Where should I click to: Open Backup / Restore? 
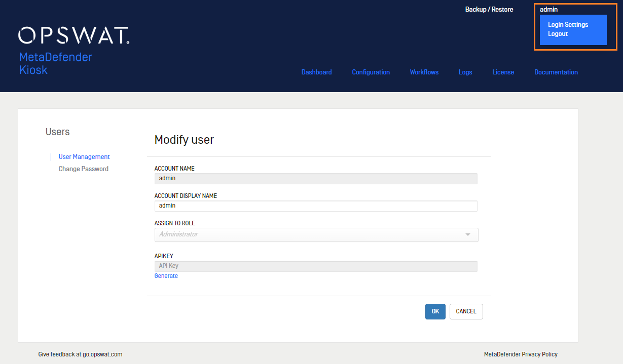pyautogui.click(x=489, y=10)
